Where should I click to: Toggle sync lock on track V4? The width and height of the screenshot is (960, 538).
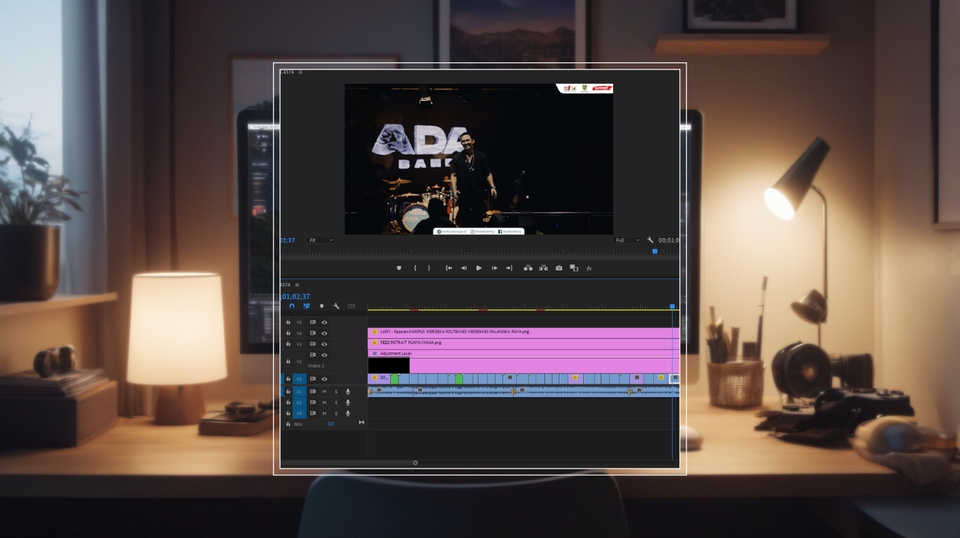coord(313,333)
